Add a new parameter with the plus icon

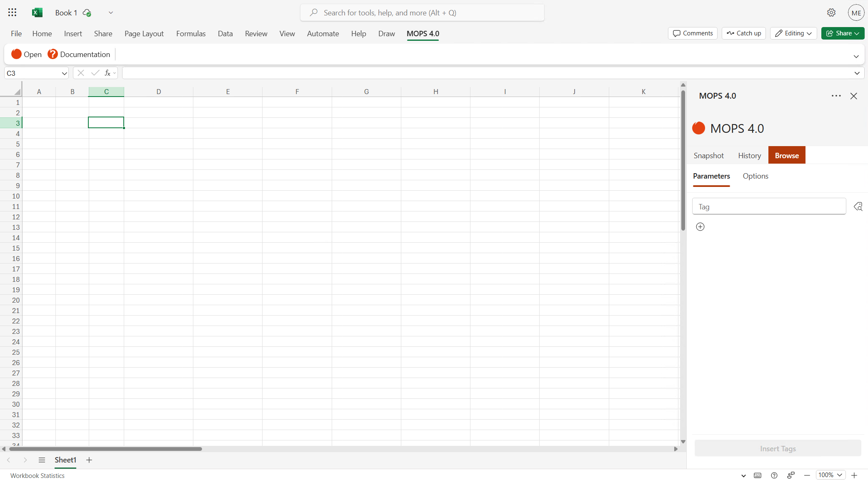tap(700, 226)
